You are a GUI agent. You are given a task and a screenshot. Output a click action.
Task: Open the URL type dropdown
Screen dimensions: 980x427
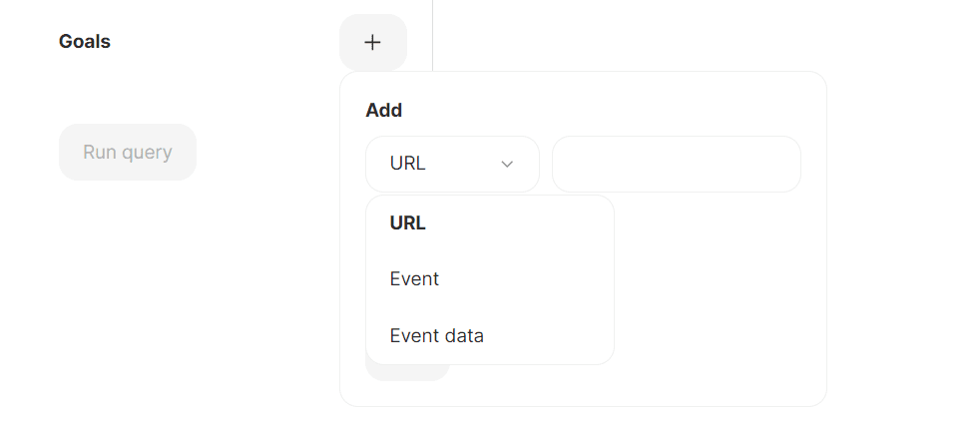point(452,164)
